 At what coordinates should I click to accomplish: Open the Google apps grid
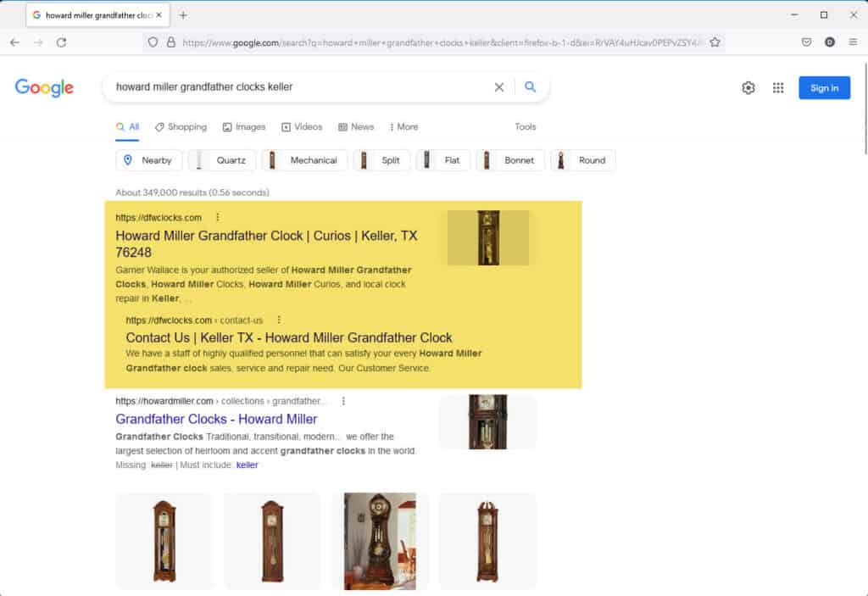coord(778,87)
